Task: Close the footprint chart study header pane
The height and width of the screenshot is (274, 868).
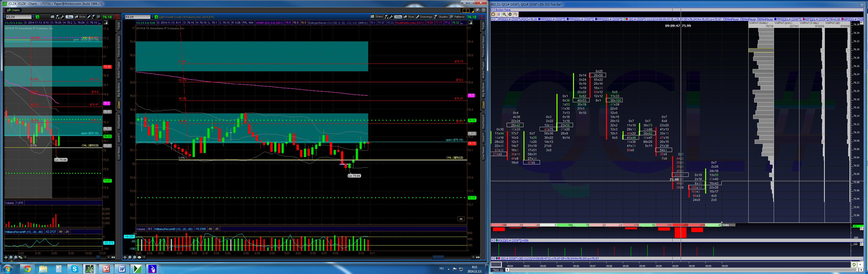Action: tap(493, 19)
